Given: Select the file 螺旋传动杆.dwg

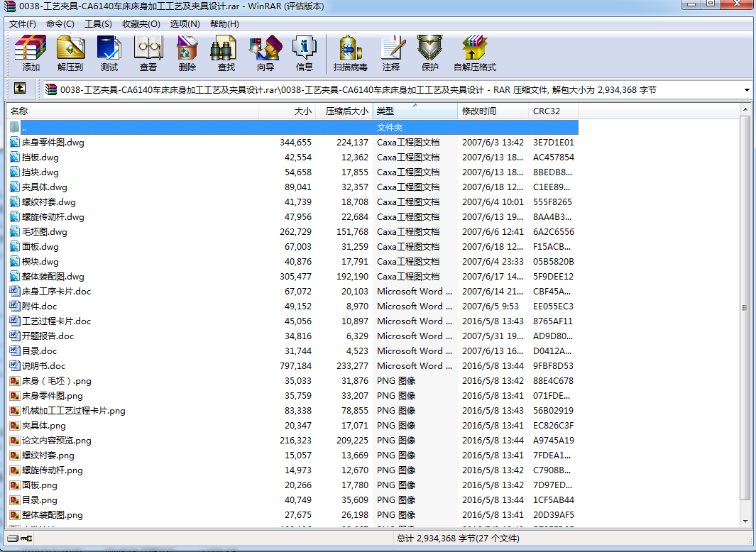Looking at the screenshot, I should tap(53, 217).
